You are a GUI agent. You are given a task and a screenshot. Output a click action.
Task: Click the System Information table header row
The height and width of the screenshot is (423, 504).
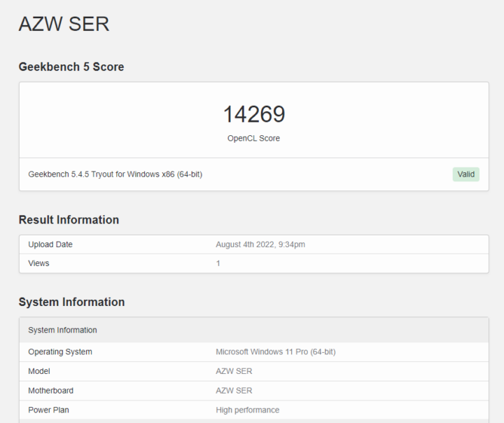[x=254, y=330]
